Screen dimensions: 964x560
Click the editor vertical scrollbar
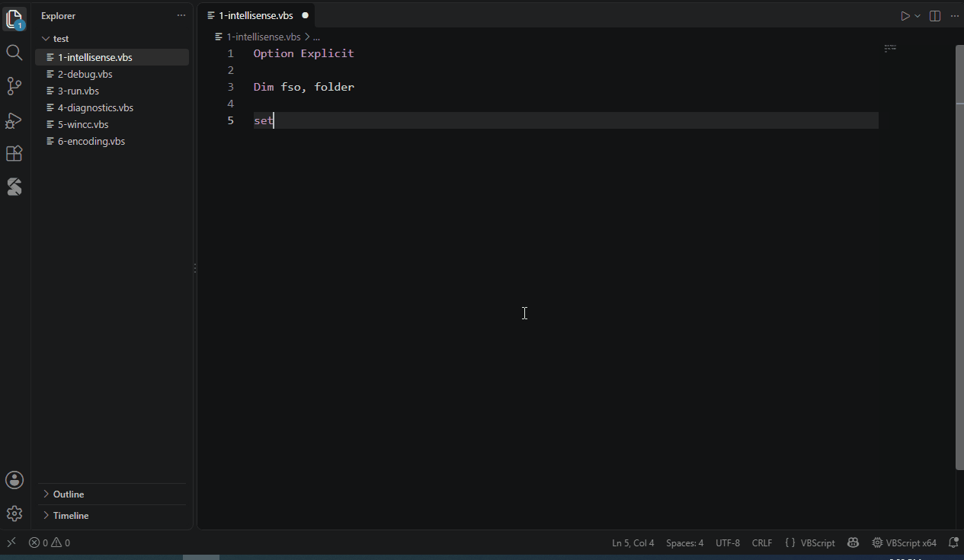(959, 259)
